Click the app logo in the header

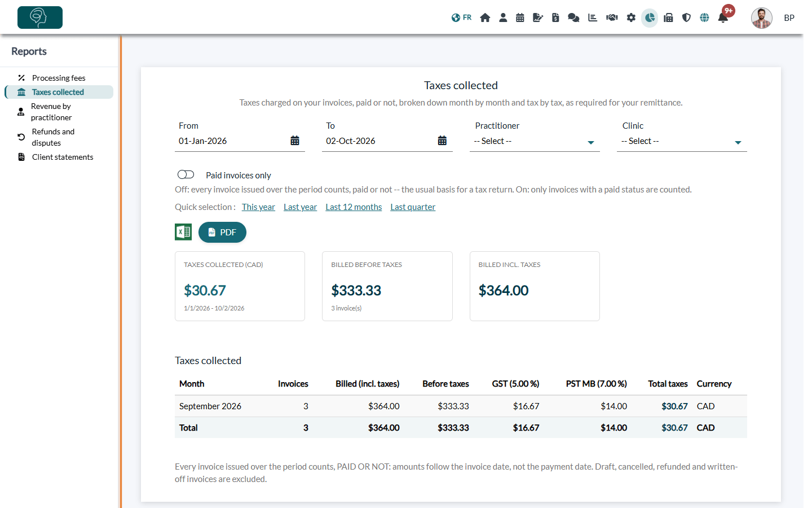pyautogui.click(x=40, y=17)
